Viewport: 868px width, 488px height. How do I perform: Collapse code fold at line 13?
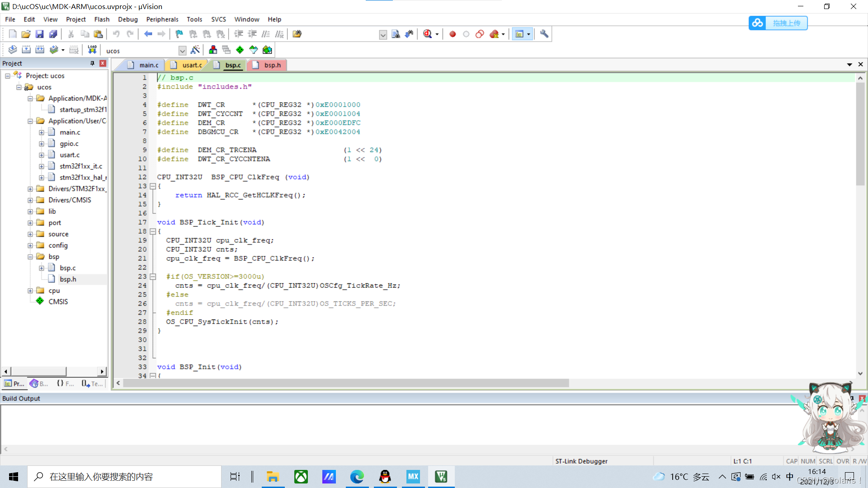(153, 186)
